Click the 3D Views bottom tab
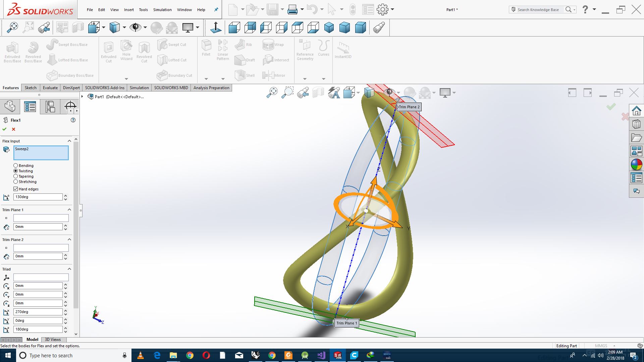The width and height of the screenshot is (644, 362). 53,340
